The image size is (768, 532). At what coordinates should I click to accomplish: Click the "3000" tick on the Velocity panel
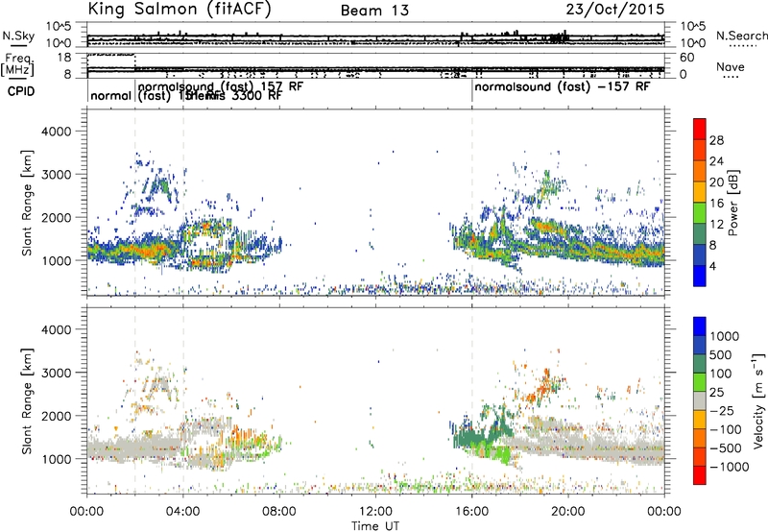pos(56,373)
